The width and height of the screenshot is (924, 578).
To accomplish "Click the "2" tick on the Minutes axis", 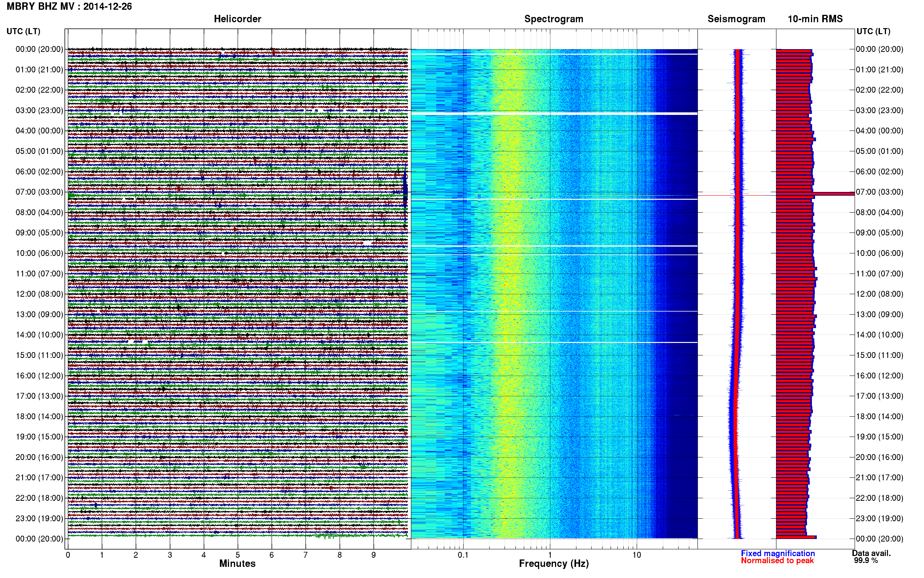I will 136,555.
